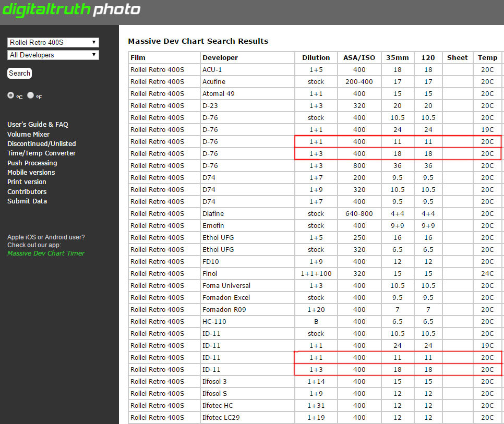View the Contributors page

[27, 192]
